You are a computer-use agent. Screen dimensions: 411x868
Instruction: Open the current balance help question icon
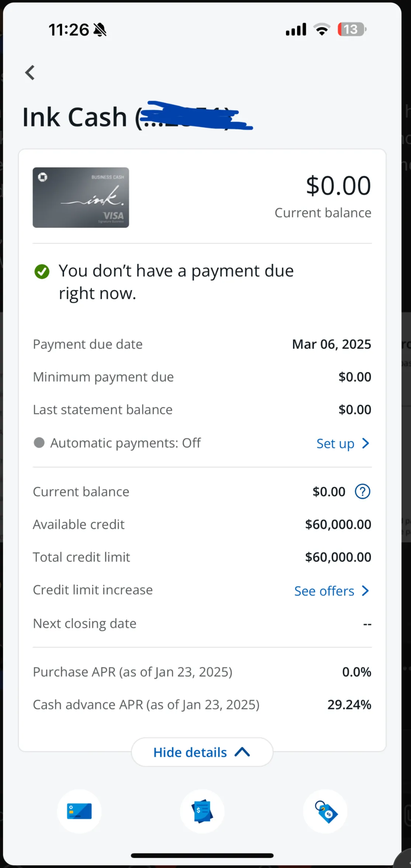tap(362, 492)
